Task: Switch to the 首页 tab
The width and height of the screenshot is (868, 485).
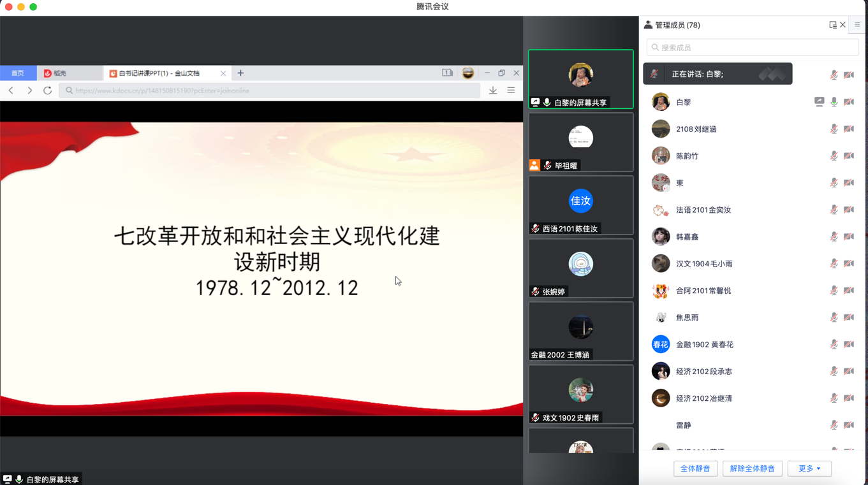Action: pos(18,73)
